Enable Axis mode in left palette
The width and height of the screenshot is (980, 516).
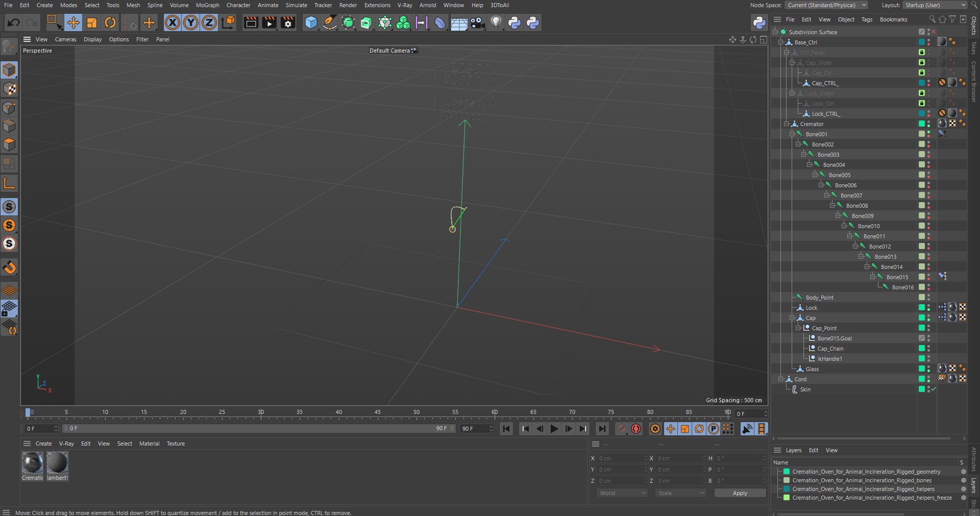click(9, 183)
